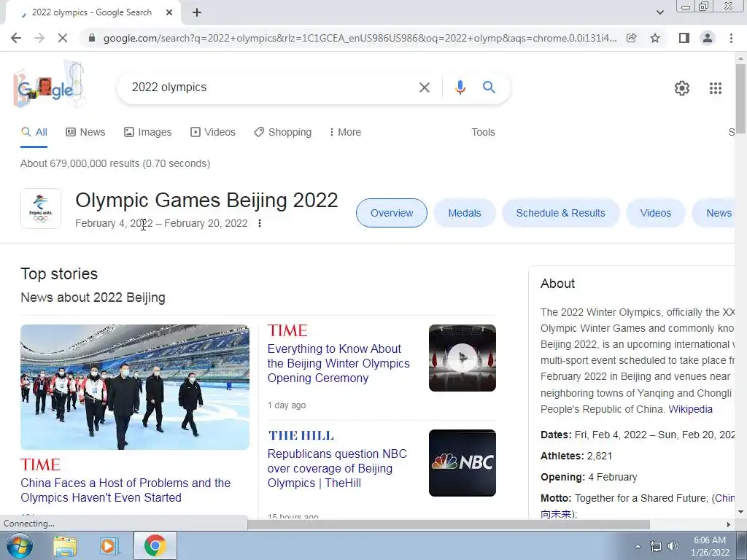Image resolution: width=747 pixels, height=560 pixels.
Task: Close the 2022 olympics tab
Action: [x=169, y=13]
